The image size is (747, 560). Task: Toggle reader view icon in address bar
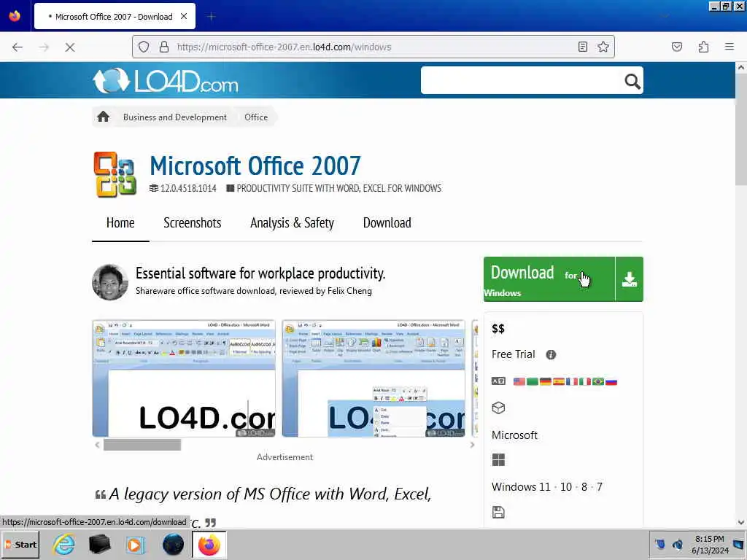click(x=583, y=47)
